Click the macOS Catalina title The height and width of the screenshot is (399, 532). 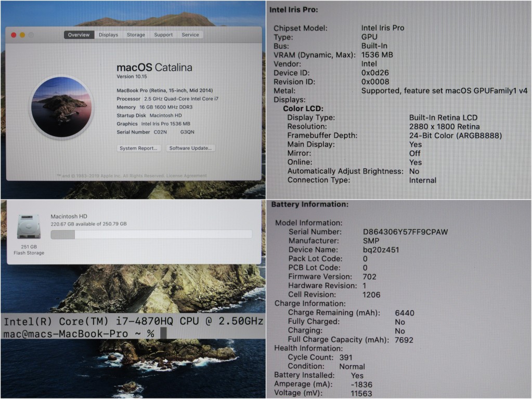[154, 68]
